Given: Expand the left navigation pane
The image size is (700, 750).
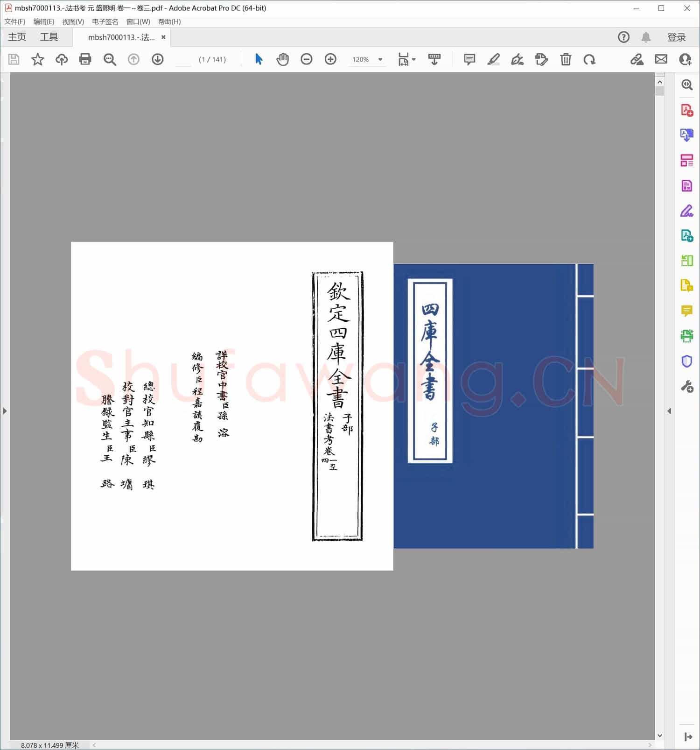Looking at the screenshot, I should tap(5, 411).
